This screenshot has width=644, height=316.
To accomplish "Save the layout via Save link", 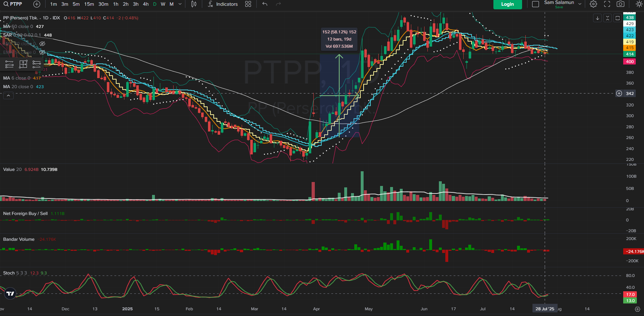I will 559,7.
